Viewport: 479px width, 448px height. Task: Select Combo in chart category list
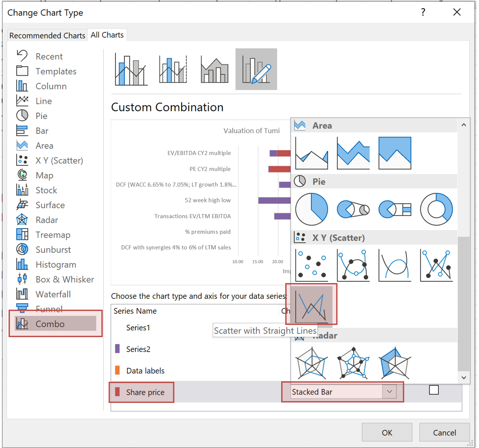[50, 324]
